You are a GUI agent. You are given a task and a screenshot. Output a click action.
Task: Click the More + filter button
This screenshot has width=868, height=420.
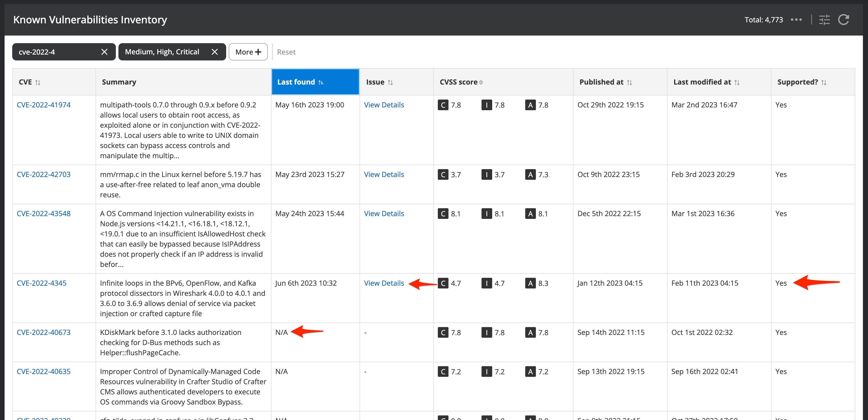point(248,52)
